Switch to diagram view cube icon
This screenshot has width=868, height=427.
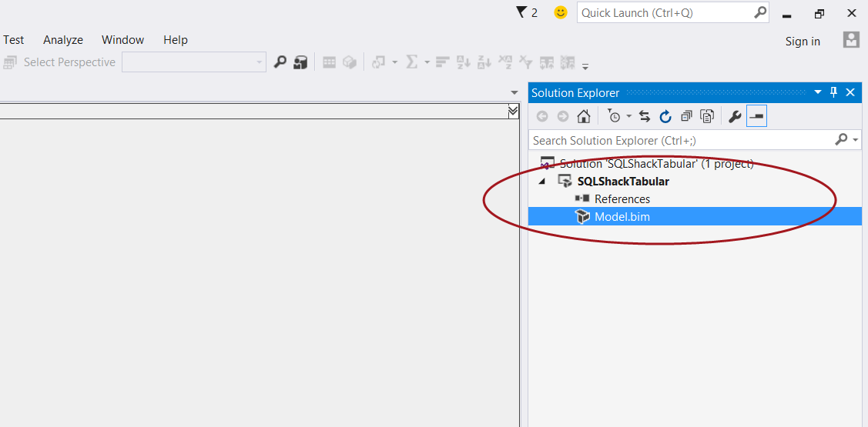[x=349, y=62]
